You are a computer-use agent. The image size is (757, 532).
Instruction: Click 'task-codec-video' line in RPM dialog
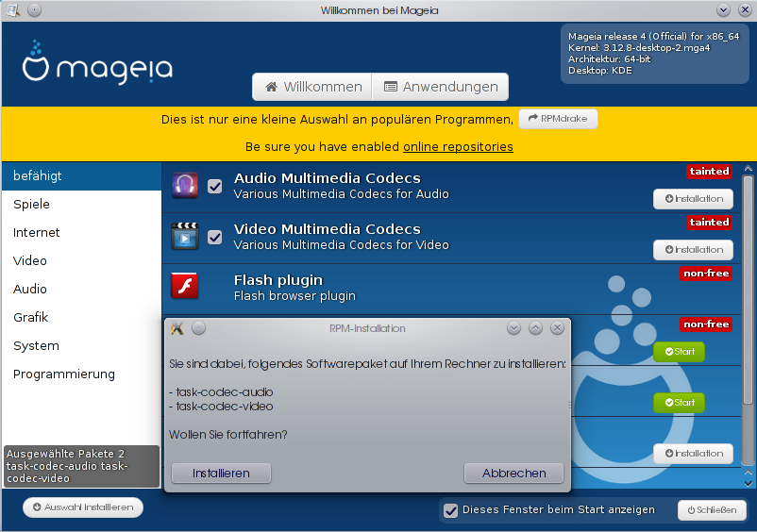tap(221, 407)
